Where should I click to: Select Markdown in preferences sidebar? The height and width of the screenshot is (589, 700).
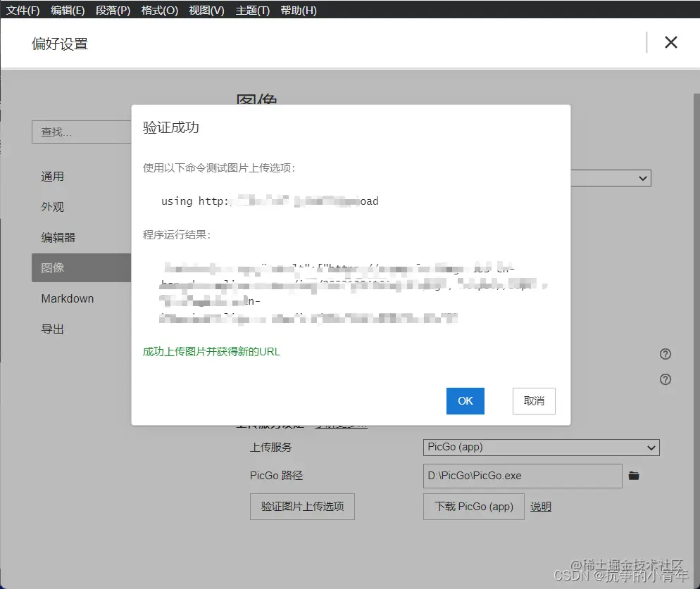coord(68,298)
